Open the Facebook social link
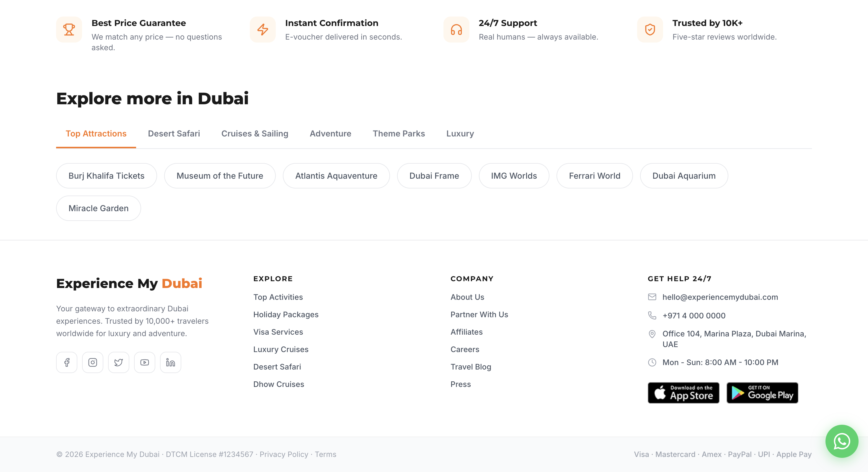This screenshot has width=868, height=472. click(67, 362)
